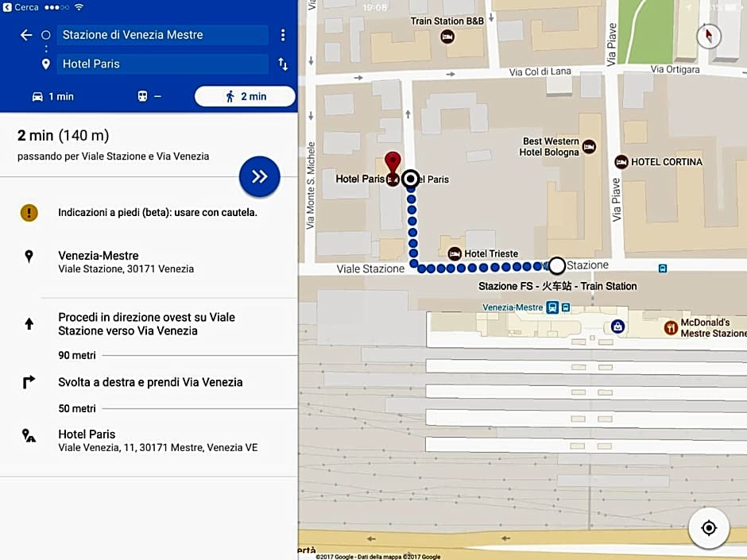Tap the Hotel Trieste lodging marker
Viewport: 747px width, 560px height.
pyautogui.click(x=455, y=254)
